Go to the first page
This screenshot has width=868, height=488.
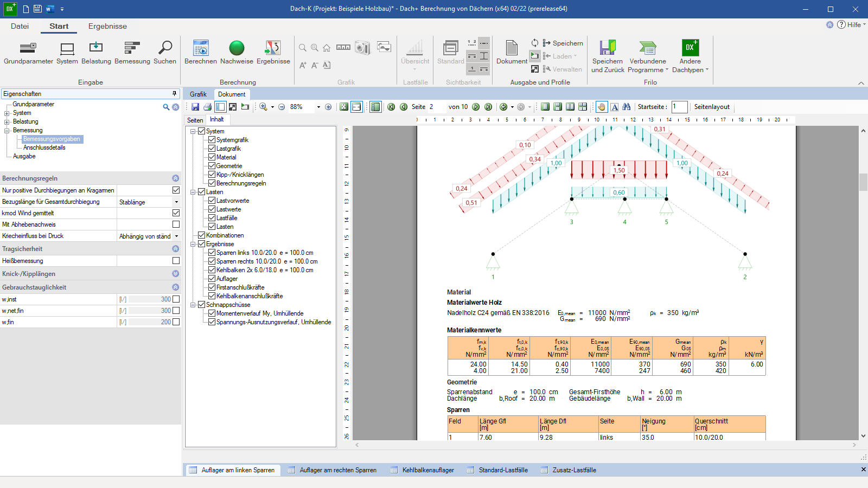[x=391, y=107]
